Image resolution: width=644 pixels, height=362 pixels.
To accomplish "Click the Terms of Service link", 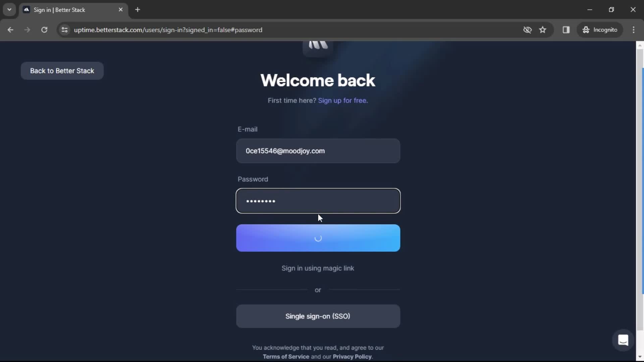I will (286, 356).
